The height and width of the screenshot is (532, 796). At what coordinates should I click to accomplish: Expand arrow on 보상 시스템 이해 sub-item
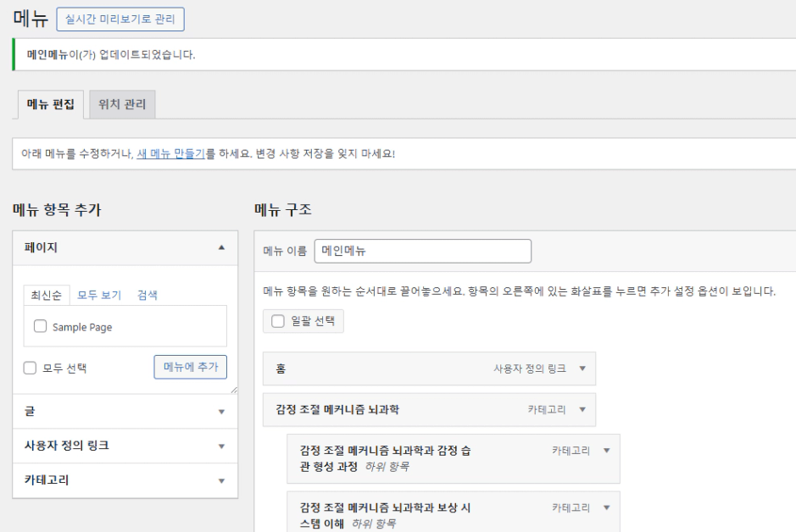(606, 507)
